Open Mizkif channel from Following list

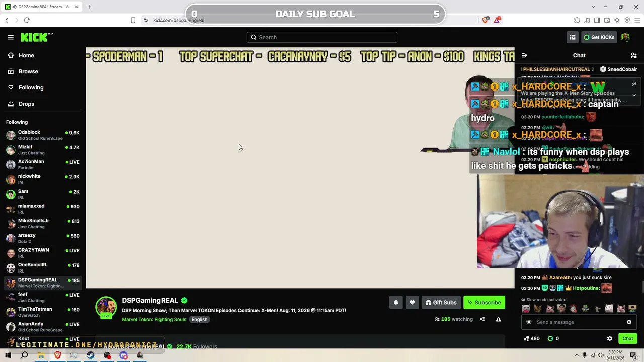pyautogui.click(x=42, y=150)
